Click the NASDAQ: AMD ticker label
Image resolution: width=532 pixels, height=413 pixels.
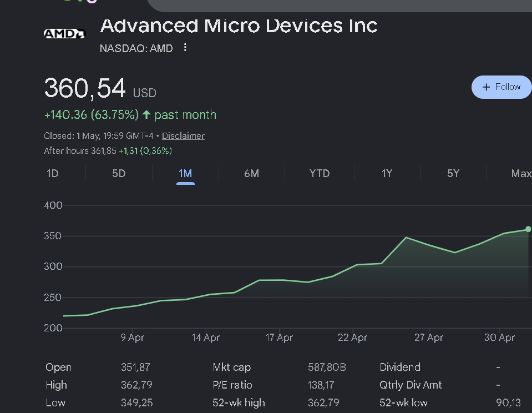point(136,48)
